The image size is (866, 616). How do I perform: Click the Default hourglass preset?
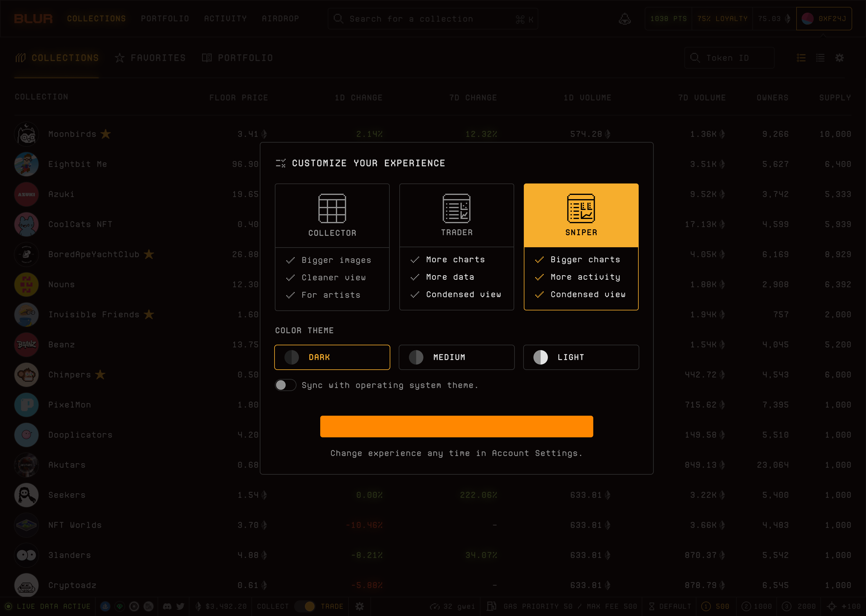pos(670,606)
